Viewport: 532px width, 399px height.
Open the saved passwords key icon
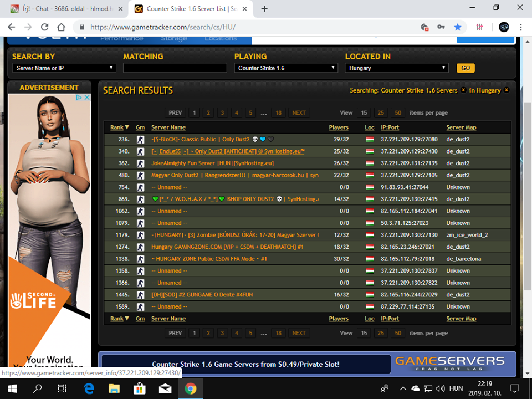(441, 27)
